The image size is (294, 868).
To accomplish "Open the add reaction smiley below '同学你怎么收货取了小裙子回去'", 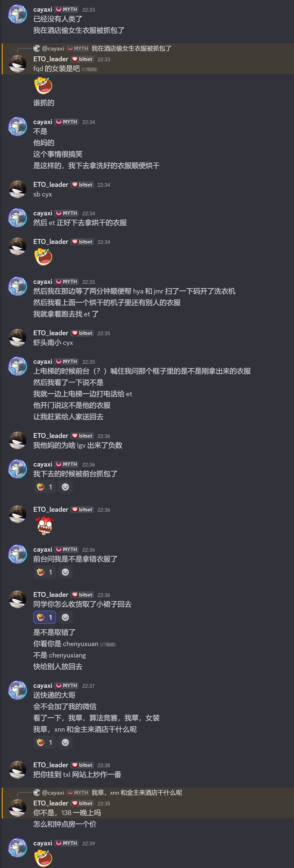I will [65, 617].
